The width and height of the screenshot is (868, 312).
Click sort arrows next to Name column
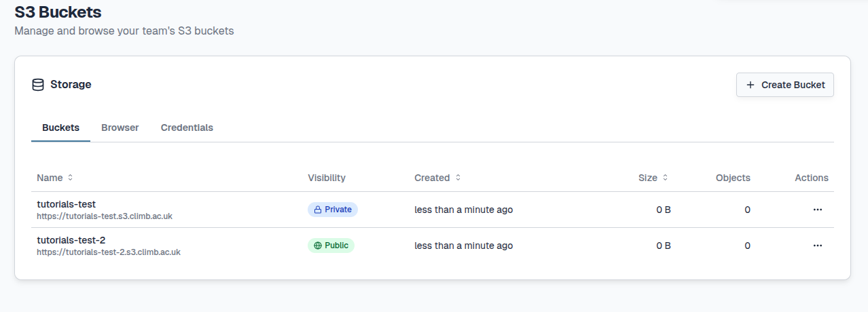point(70,178)
